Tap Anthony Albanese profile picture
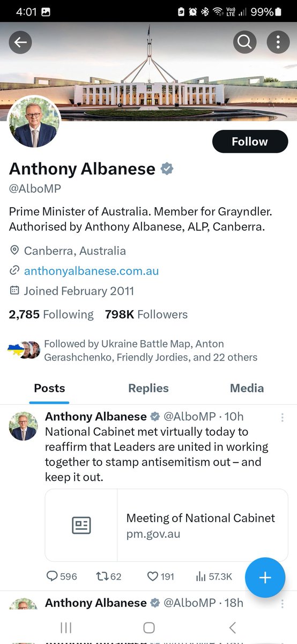This screenshot has height=644, width=297. pyautogui.click(x=34, y=122)
